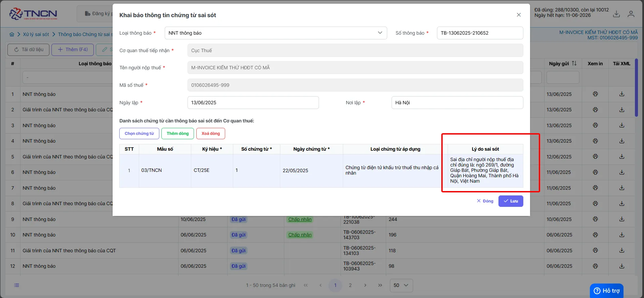644x298 pixels.
Task: Edit the Ngày lập date field
Action: pos(253,103)
